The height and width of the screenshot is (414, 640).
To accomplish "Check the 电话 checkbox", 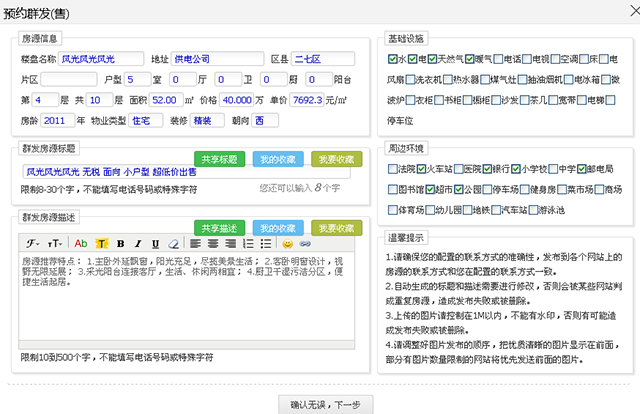I will tap(498, 59).
